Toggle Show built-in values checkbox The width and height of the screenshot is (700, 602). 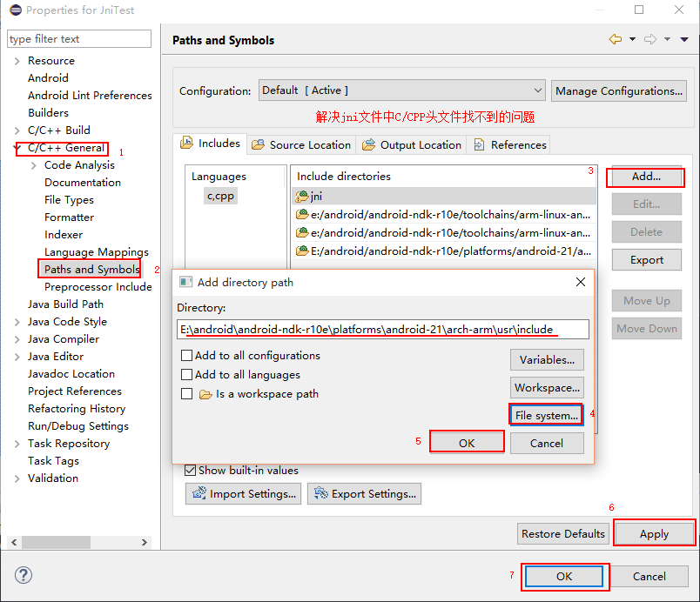click(190, 470)
